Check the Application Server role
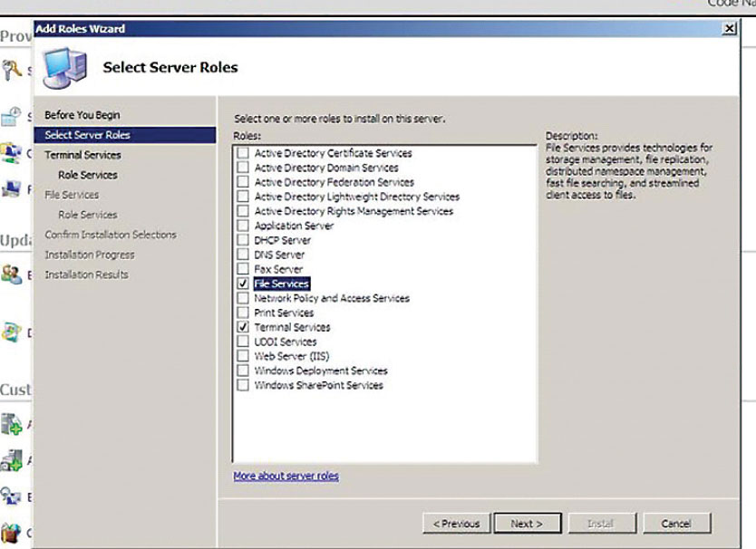Viewport: 756px width, 549px height. [x=242, y=226]
